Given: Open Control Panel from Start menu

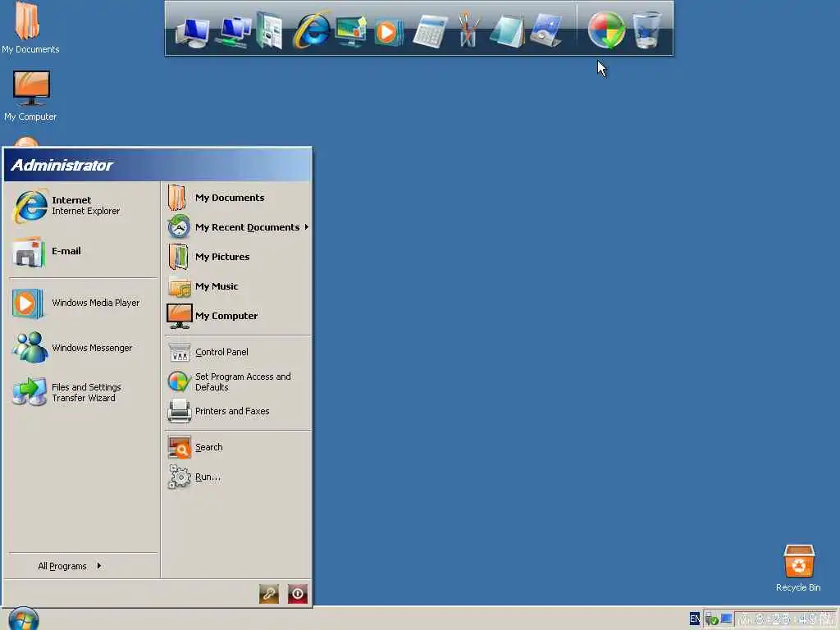Looking at the screenshot, I should (x=237, y=352).
